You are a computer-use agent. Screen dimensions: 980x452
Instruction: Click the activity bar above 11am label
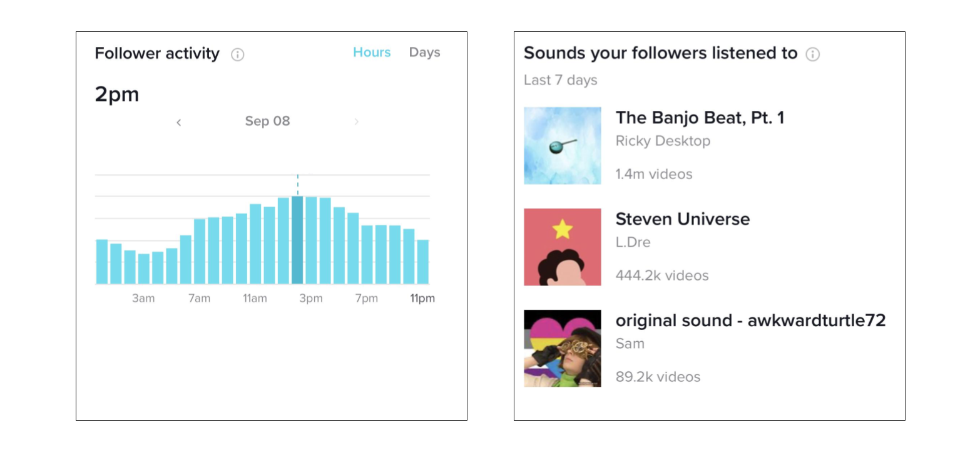(x=255, y=244)
